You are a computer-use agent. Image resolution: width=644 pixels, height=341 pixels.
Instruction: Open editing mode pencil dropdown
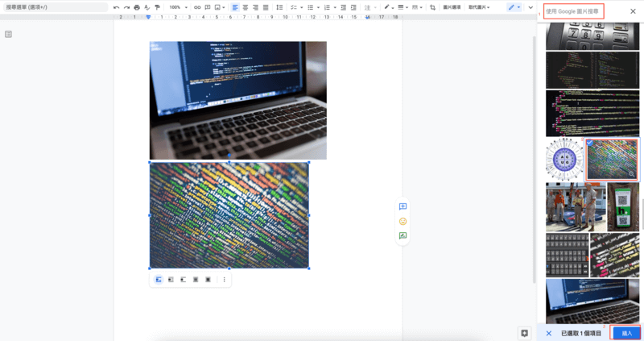514,7
